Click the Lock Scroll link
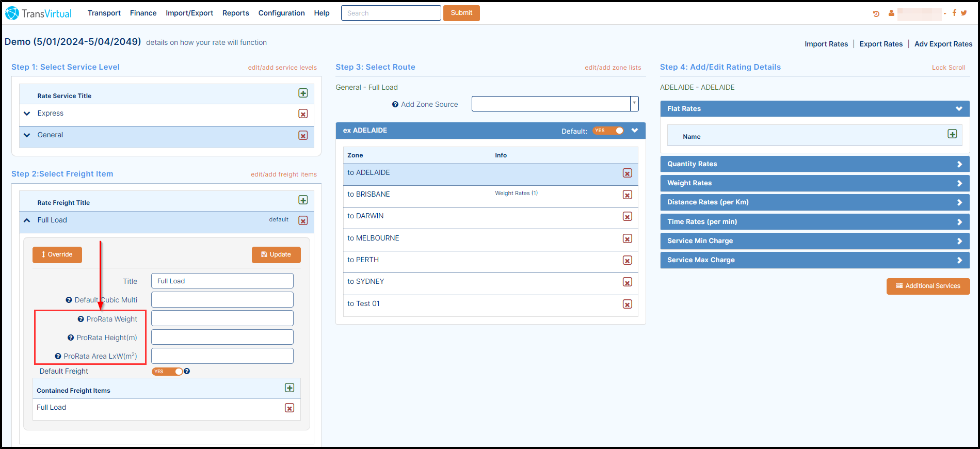 click(x=949, y=68)
